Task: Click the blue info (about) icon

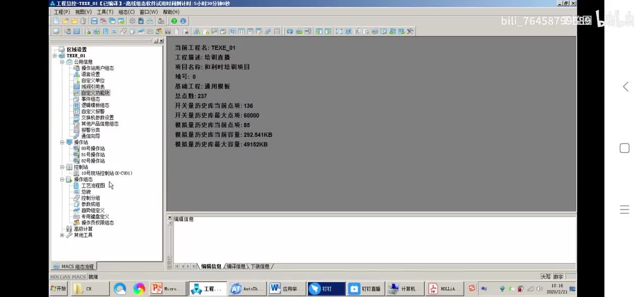Action: (x=183, y=21)
